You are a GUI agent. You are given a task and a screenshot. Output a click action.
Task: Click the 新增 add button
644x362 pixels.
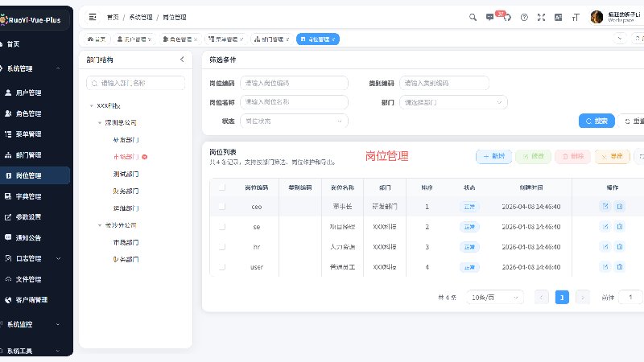point(493,156)
